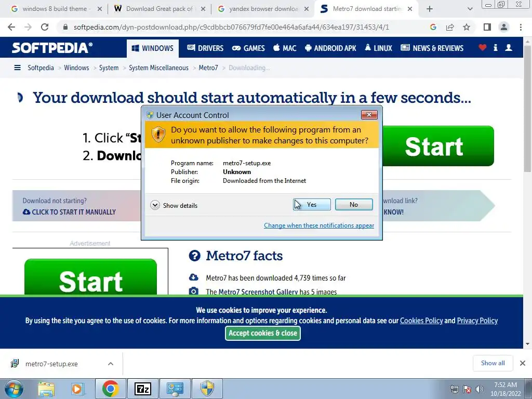Open the ANDROID APK section

(330, 48)
